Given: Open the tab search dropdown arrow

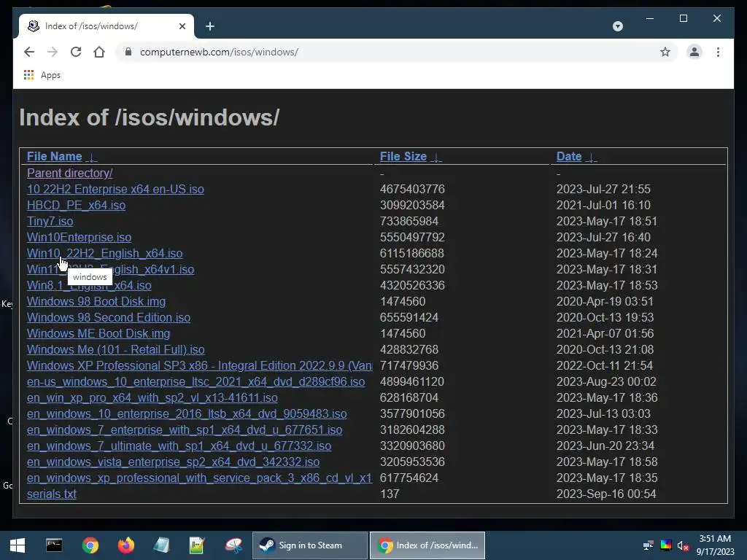Looking at the screenshot, I should point(617,26).
